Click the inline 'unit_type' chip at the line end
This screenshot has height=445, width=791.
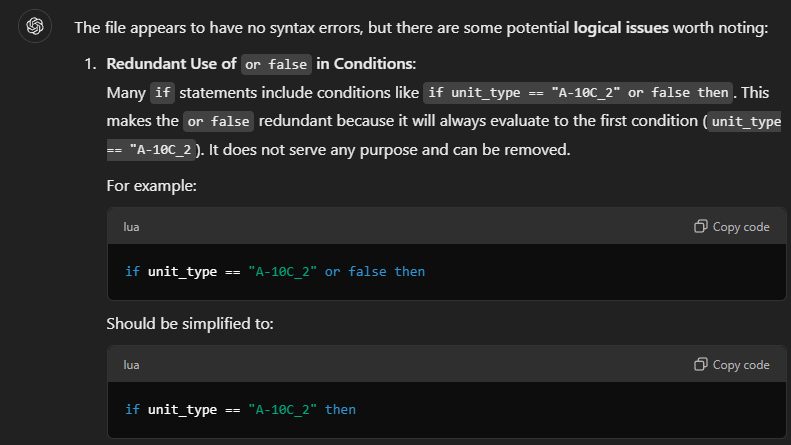pyautogui.click(x=746, y=122)
